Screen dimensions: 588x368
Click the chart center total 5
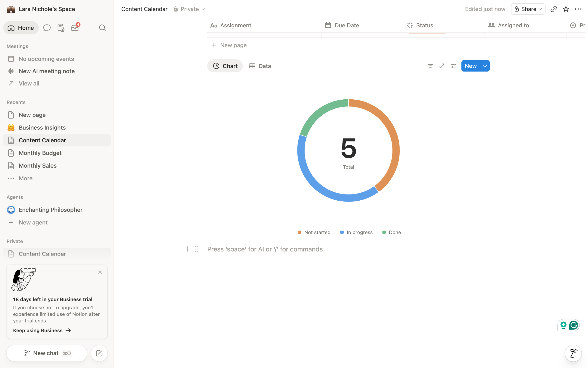349,148
